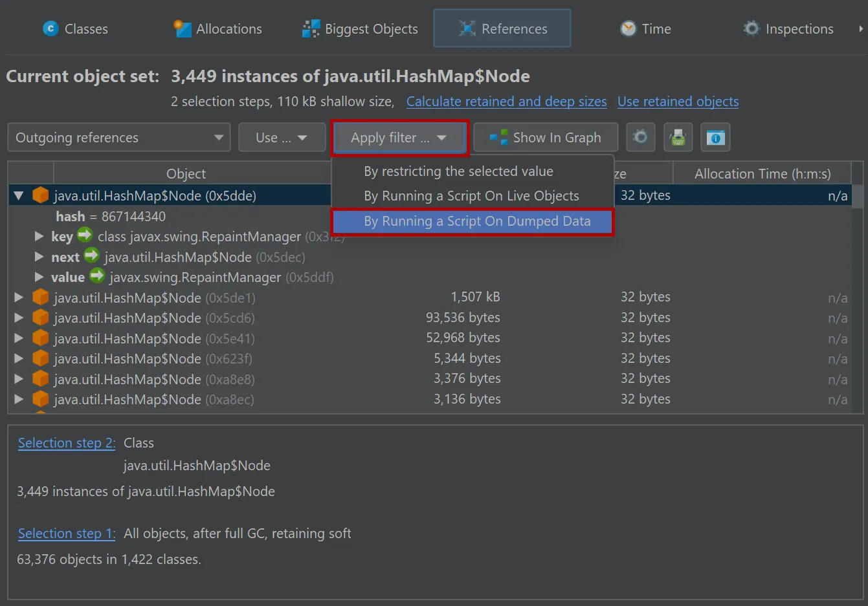Select the hash = 867144340 field
The height and width of the screenshot is (606, 868).
[111, 217]
